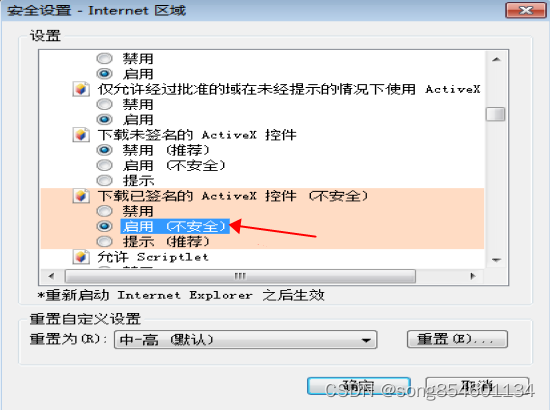550x410 pixels.
Task: Select the topmost 禁用 radio option
Action: click(x=105, y=58)
